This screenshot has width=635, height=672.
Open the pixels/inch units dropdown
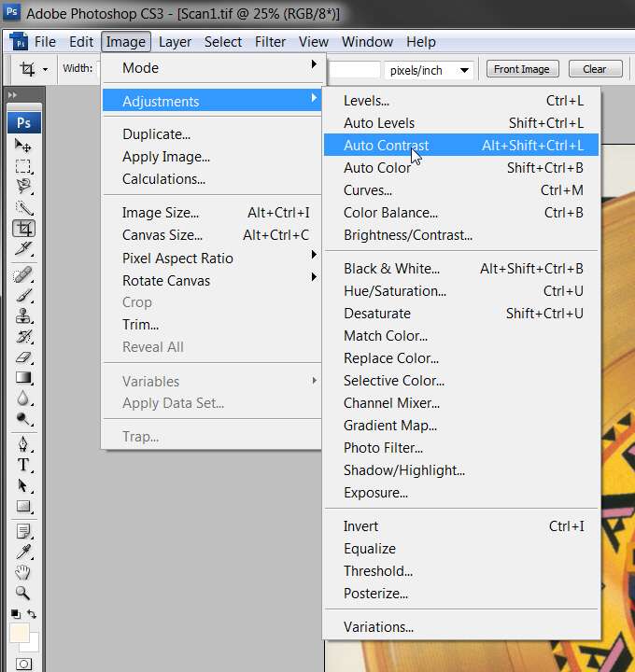pos(429,70)
